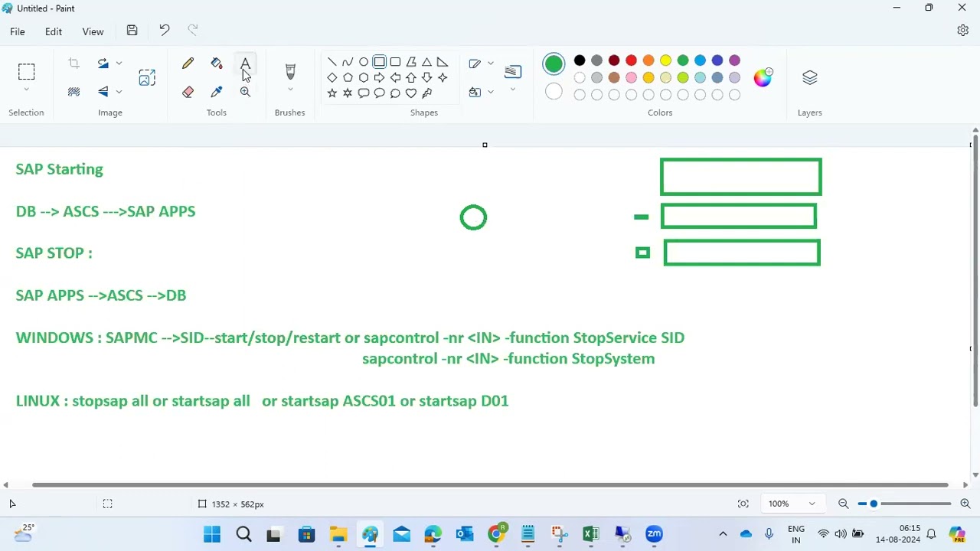Click the Undo arrow
Screen dimensions: 980x551
click(165, 31)
